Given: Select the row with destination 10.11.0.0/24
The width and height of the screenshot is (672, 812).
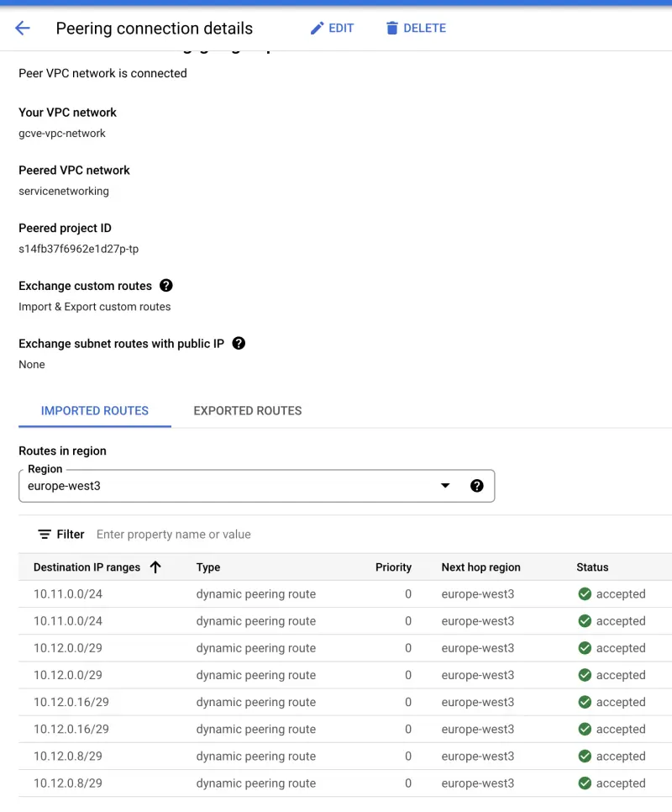Looking at the screenshot, I should [x=252, y=593].
